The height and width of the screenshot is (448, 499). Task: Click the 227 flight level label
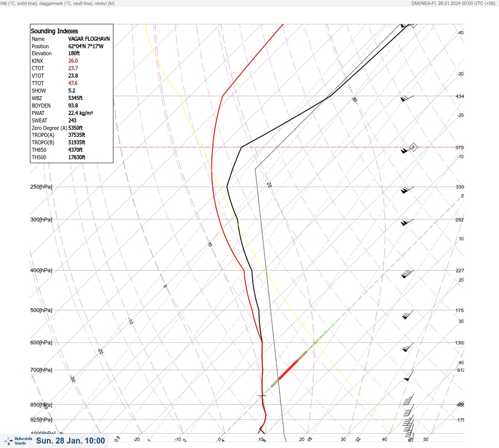coord(460,271)
